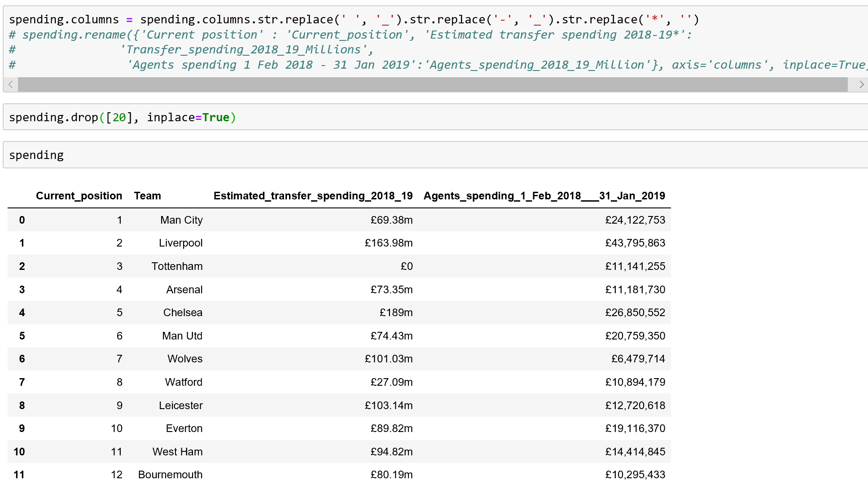Click the horizontal scrollbar thumb in first cell
This screenshot has width=868, height=485.
432,84
